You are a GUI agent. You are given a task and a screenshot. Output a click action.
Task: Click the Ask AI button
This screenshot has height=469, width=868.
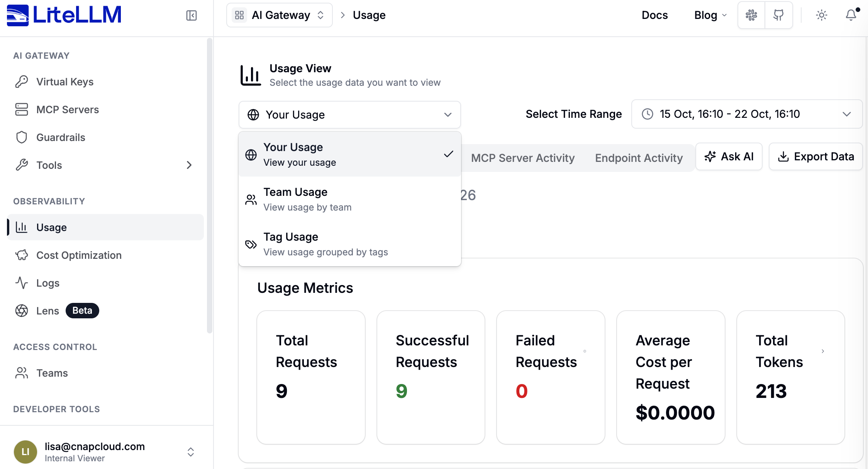(x=729, y=156)
